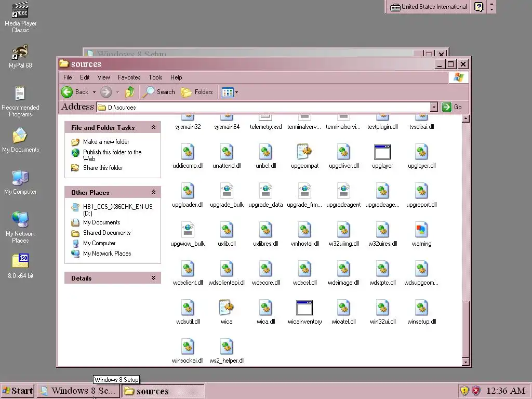Viewport: 532px width, 399px height.
Task: Open My Network Places in Other Places
Action: (107, 254)
